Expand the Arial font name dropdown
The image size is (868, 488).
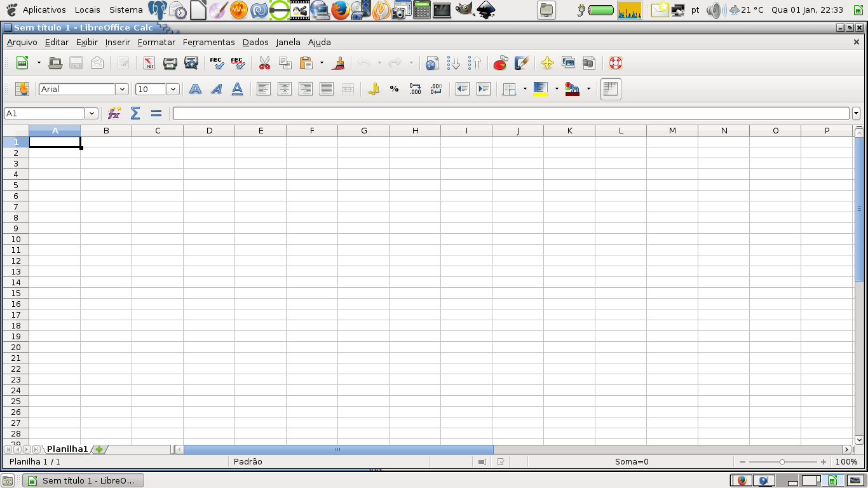tap(122, 89)
